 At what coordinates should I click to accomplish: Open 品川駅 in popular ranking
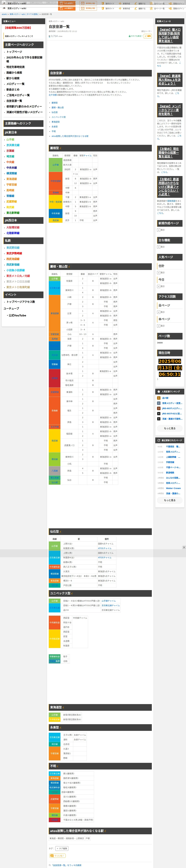[165, 398]
